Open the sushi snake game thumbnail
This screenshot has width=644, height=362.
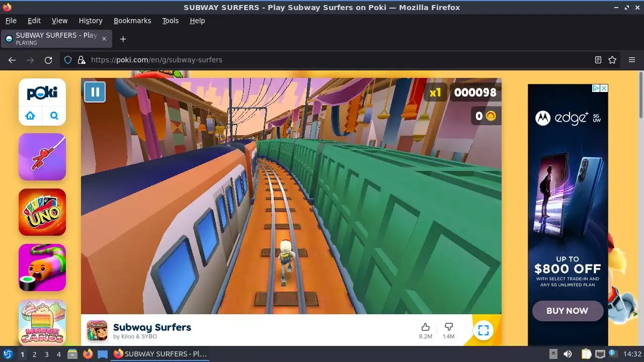coord(42,267)
